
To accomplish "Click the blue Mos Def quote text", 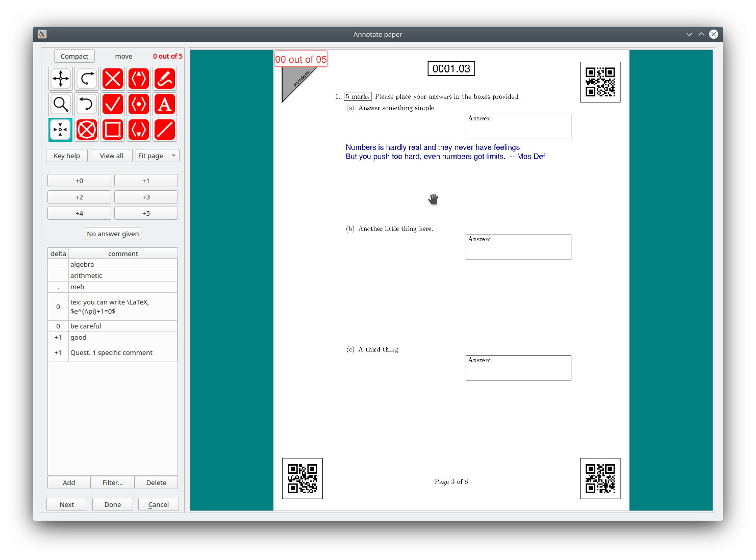I will 445,152.
